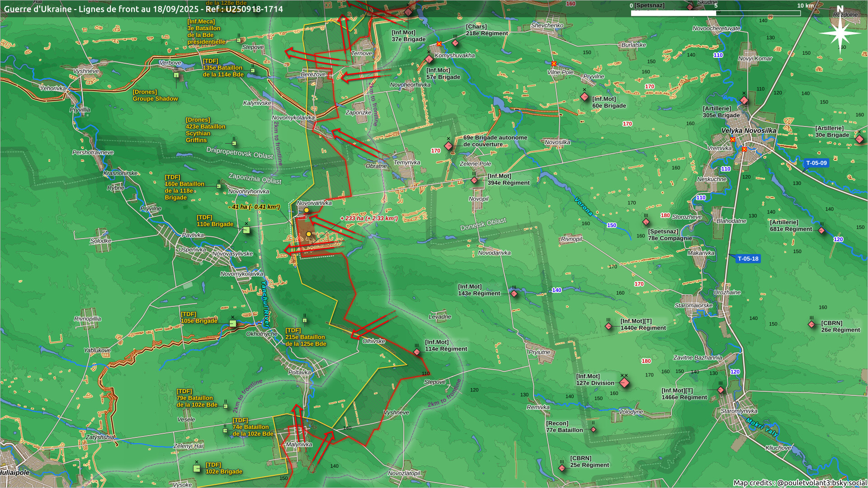
Task: Click the 305e Brigade artillery diamond marker
Action: click(x=744, y=100)
